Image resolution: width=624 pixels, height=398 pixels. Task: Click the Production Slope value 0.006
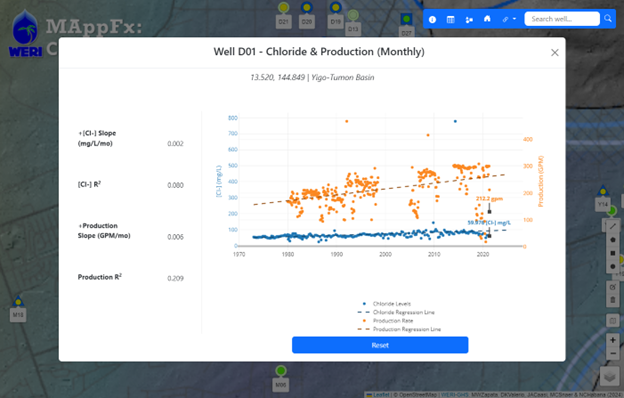[175, 237]
